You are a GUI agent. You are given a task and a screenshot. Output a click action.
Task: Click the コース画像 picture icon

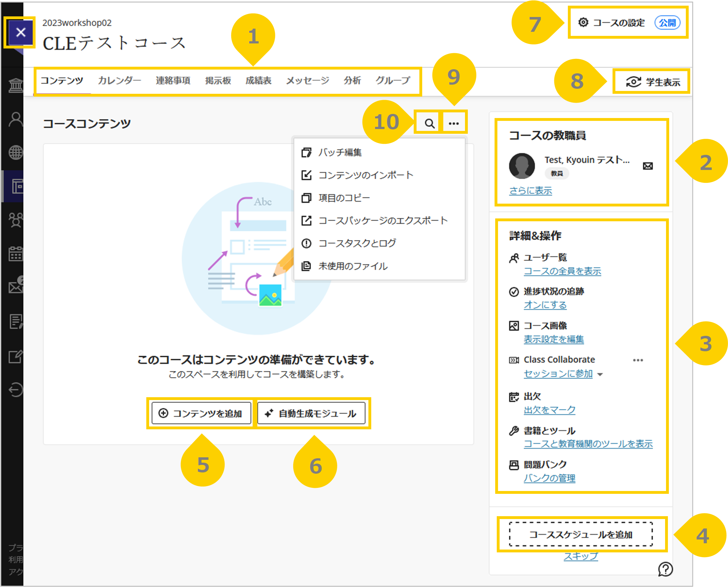[514, 326]
